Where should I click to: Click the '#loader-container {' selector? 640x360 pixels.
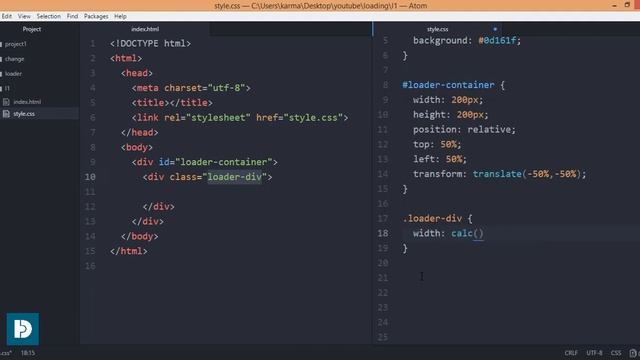[x=453, y=85]
